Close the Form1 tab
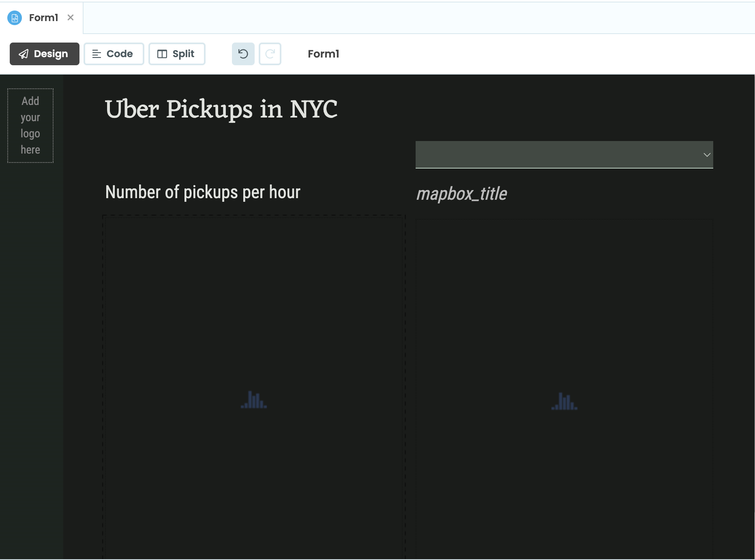 tap(71, 17)
